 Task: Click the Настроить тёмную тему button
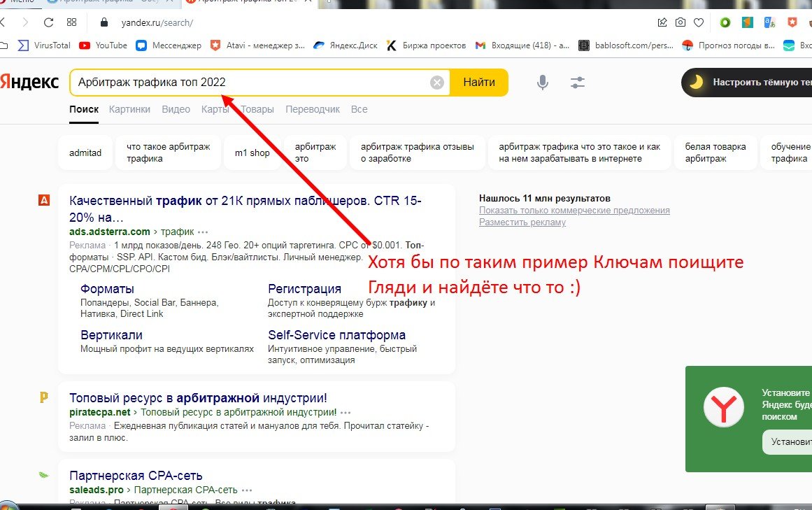(x=747, y=83)
